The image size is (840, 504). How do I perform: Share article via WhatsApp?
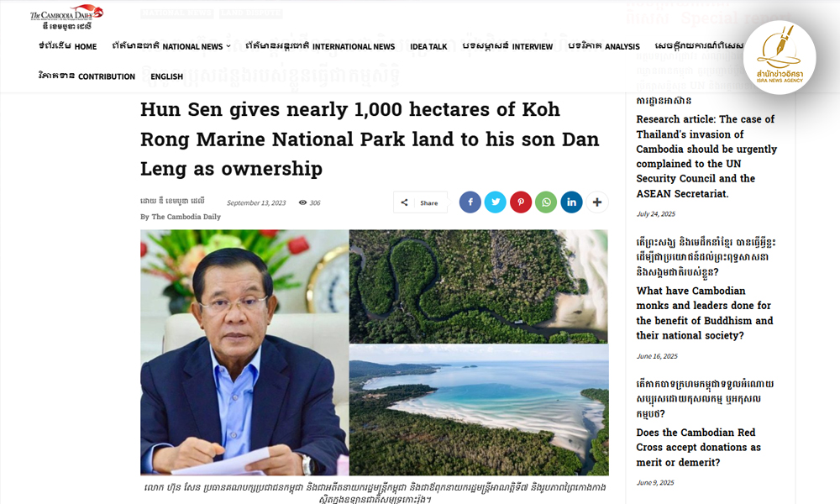[x=546, y=202]
